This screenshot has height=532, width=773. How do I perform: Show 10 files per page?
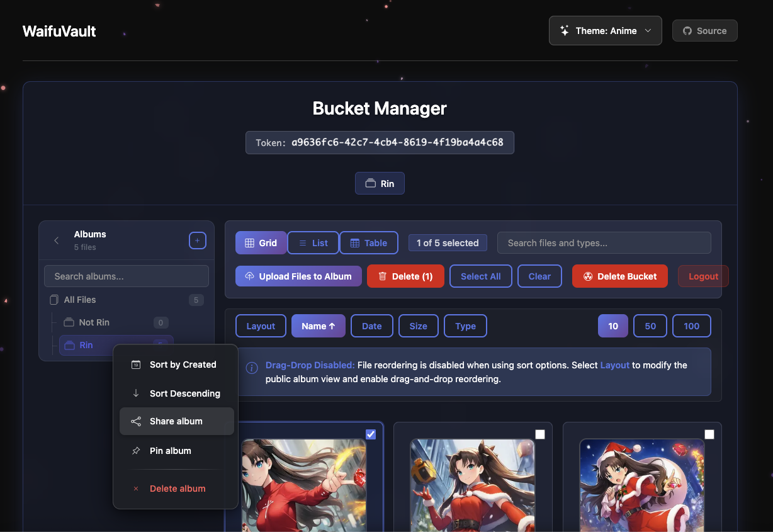click(613, 326)
